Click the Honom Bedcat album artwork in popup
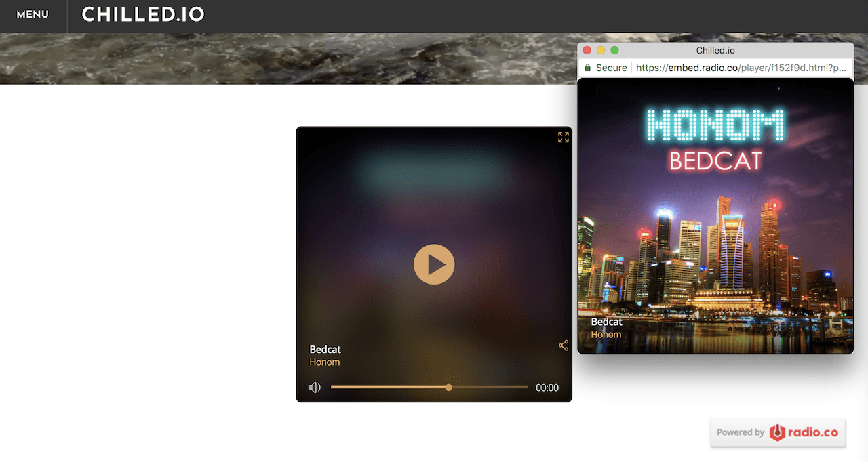This screenshot has width=868, height=462. tap(715, 217)
